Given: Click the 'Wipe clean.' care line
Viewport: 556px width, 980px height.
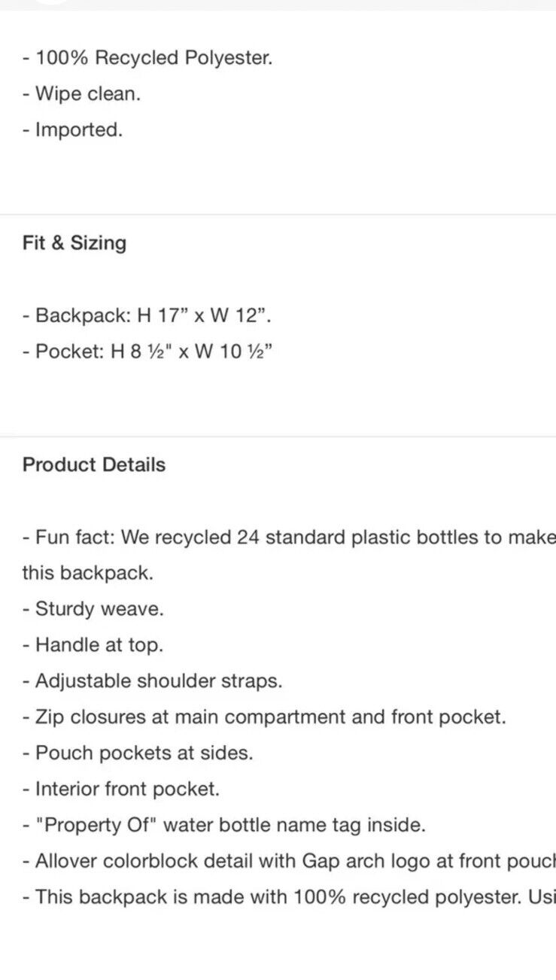Looking at the screenshot, I should (x=81, y=94).
